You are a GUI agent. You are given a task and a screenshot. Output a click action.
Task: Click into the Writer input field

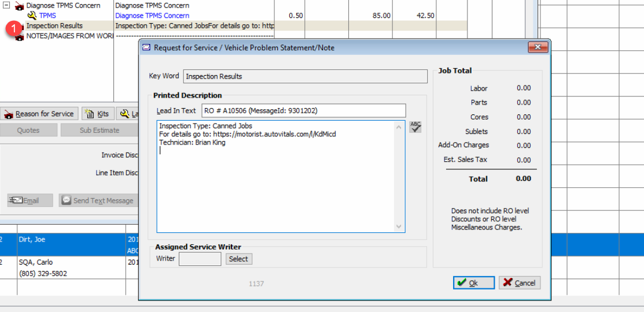(x=200, y=259)
